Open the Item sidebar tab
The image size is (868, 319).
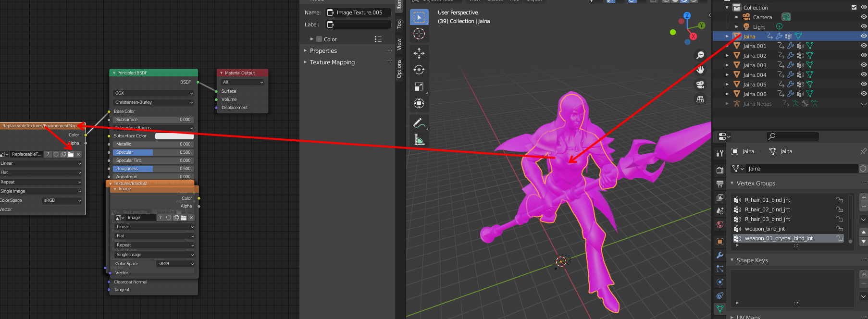(399, 5)
